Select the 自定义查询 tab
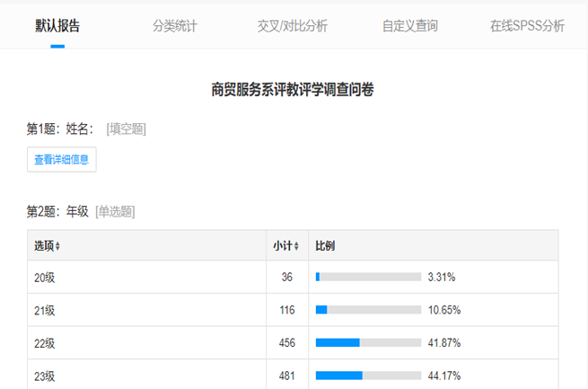 [x=410, y=25]
